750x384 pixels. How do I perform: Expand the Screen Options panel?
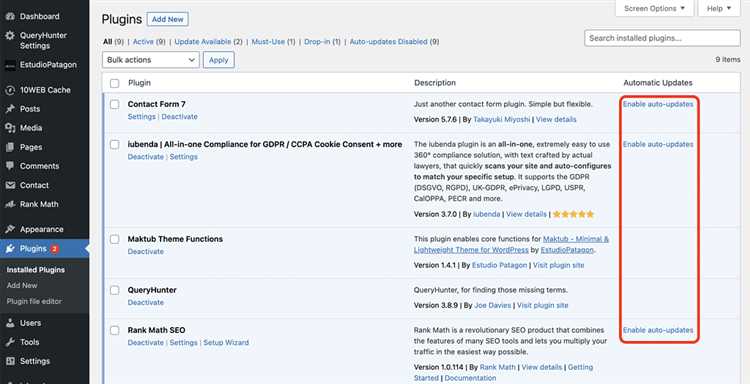click(654, 8)
